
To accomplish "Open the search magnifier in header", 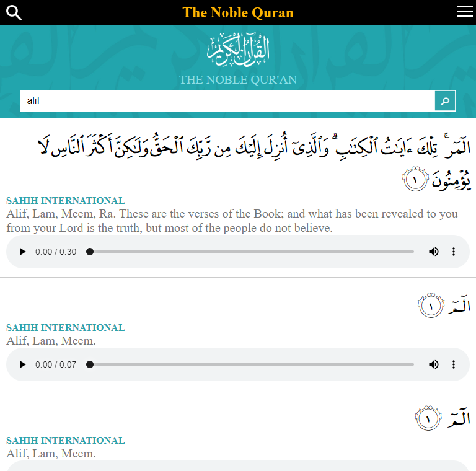I will (14, 13).
